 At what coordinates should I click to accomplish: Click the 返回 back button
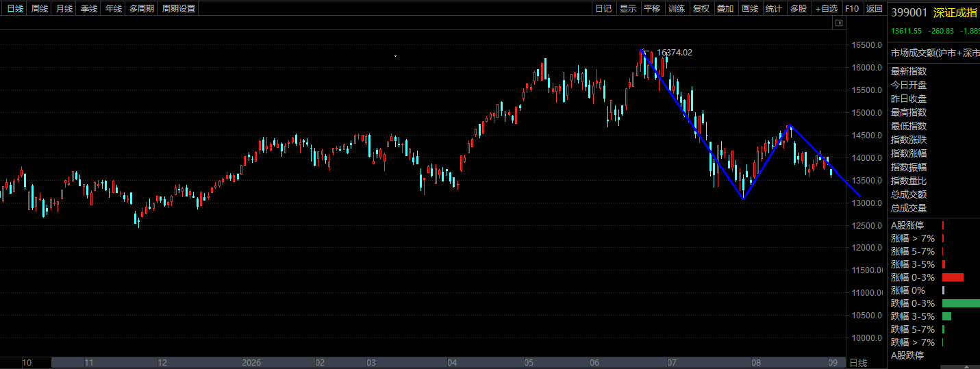coord(875,9)
